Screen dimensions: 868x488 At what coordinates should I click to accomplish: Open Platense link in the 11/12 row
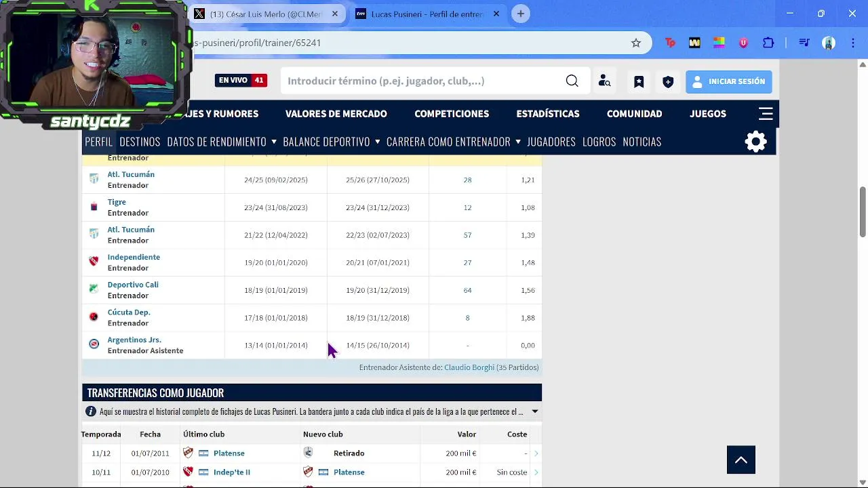click(229, 453)
